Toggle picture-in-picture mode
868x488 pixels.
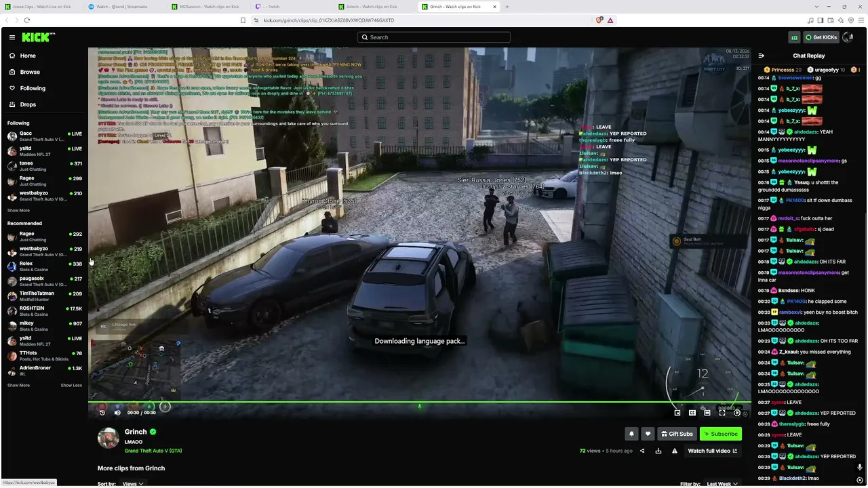(677, 412)
